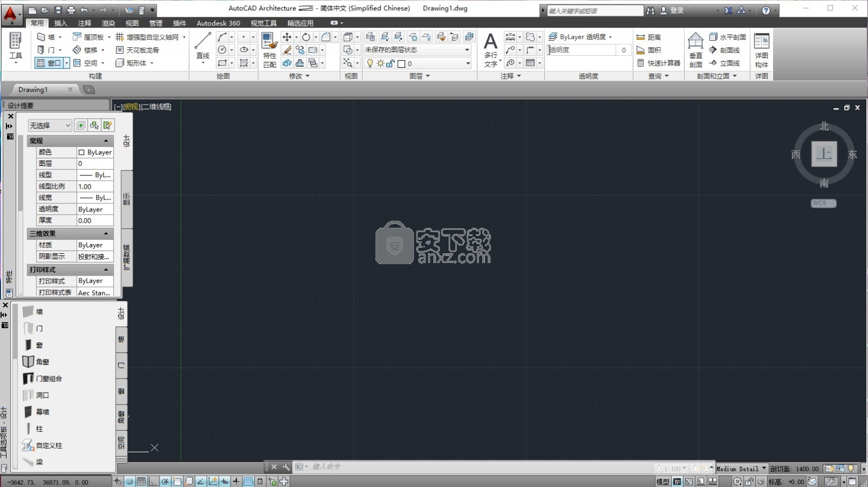The height and width of the screenshot is (487, 868).
Task: Select the 门窗组合 door-window assembly tool
Action: (x=42, y=379)
